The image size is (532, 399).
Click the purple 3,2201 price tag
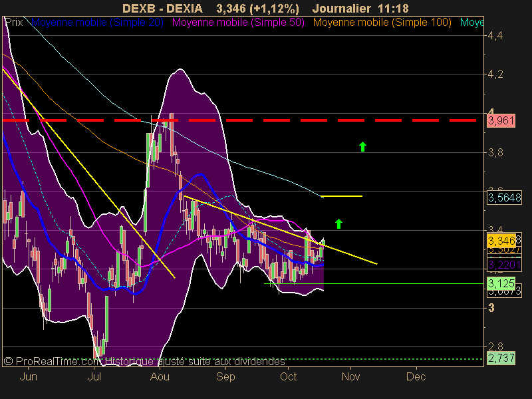[x=504, y=265]
